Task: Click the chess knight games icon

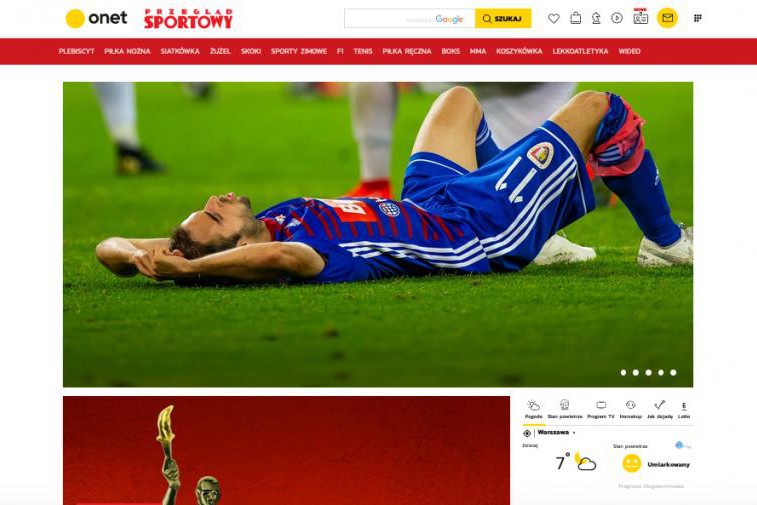Action: tap(596, 18)
